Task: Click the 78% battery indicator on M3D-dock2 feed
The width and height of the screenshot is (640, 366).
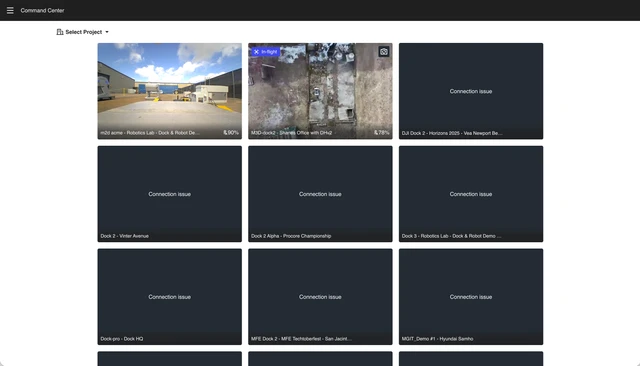Action: (x=382, y=133)
